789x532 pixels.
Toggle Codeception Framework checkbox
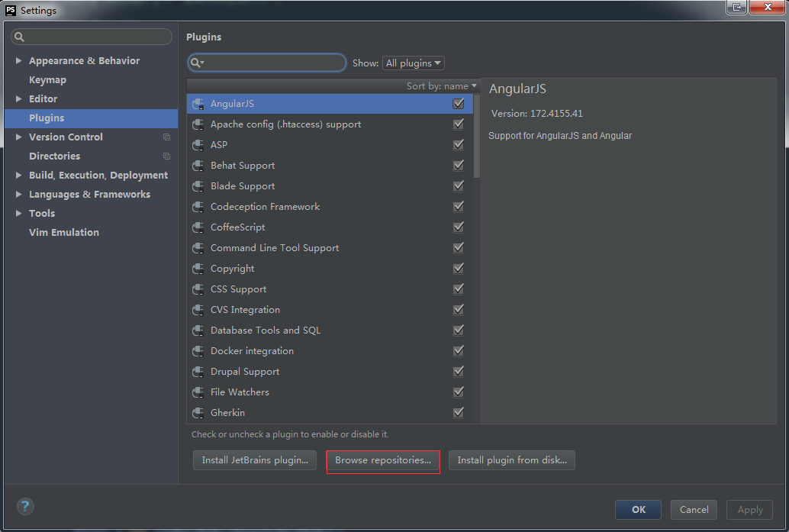point(459,207)
